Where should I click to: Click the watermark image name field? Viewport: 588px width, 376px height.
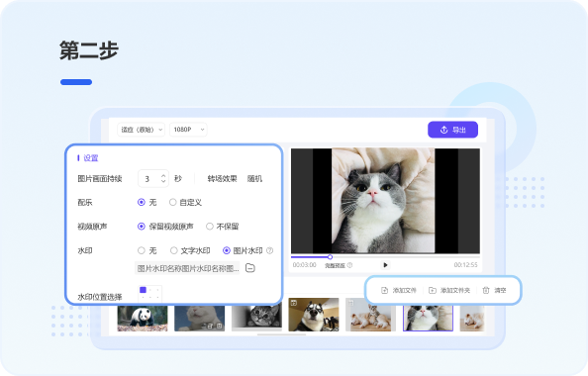tap(187, 268)
